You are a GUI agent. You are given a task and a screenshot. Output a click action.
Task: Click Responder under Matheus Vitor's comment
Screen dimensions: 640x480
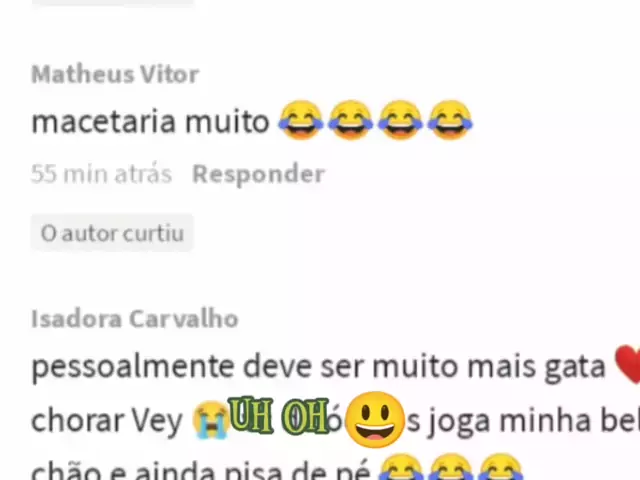pos(258,174)
